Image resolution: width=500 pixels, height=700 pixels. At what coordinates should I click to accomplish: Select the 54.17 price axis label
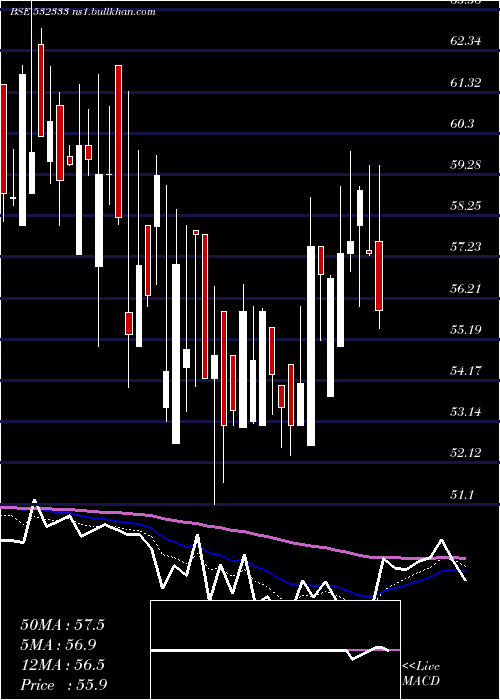click(x=466, y=371)
